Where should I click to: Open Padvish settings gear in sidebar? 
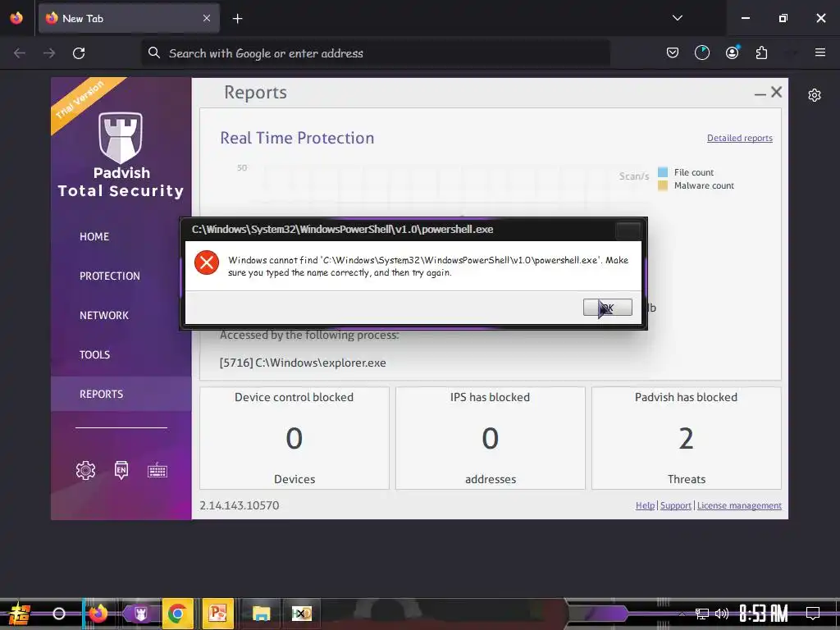tap(85, 470)
